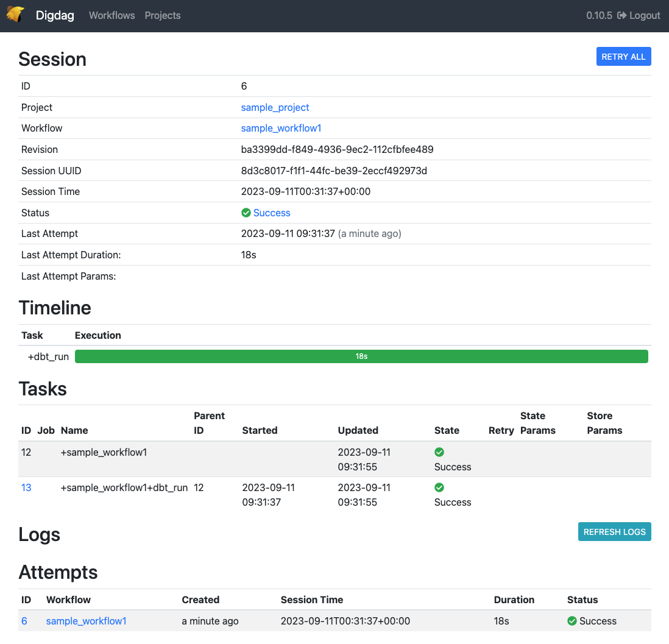Open task ID 13 link
Image resolution: width=669 pixels, height=644 pixels.
26,487
